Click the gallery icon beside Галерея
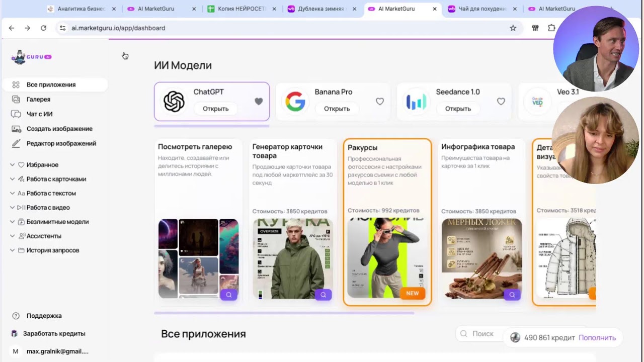 click(16, 100)
